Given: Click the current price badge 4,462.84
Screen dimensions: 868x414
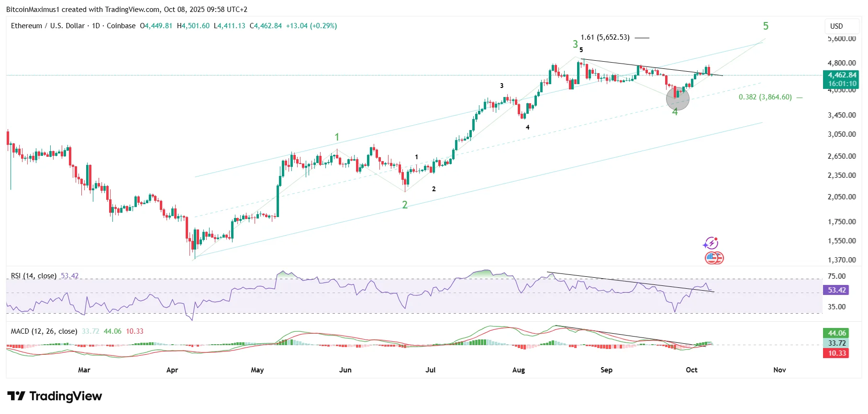Looking at the screenshot, I should [842, 75].
